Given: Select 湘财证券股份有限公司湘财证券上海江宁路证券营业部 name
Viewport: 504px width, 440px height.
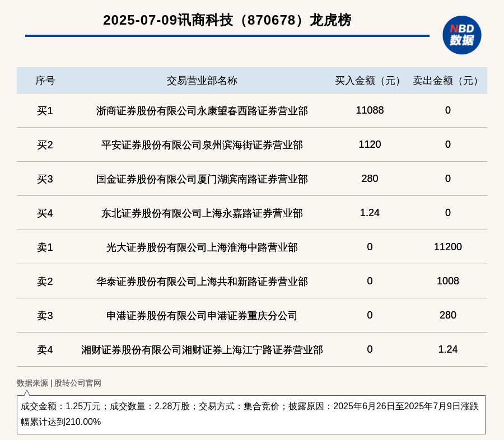Looking at the screenshot, I should point(202,350).
